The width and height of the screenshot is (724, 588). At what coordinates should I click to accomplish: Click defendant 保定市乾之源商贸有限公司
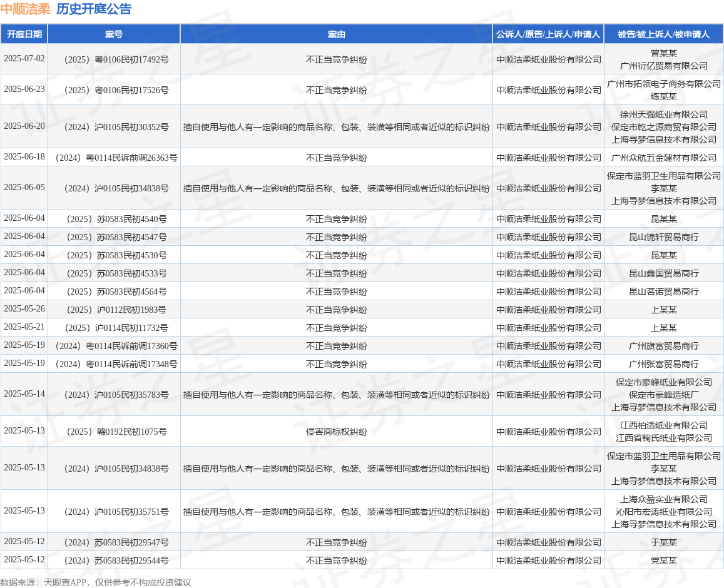(663, 126)
